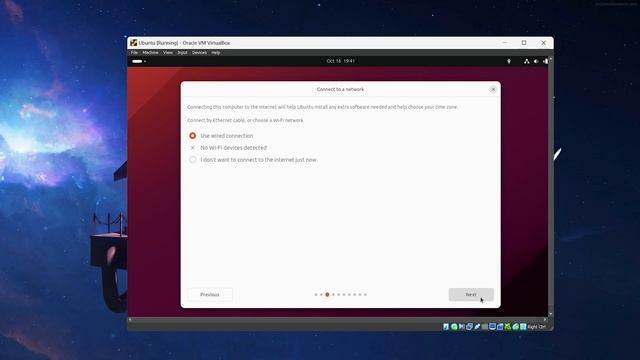This screenshot has height=360, width=640.
Task: Minimize the VirtualBox window
Action: [x=505, y=43]
